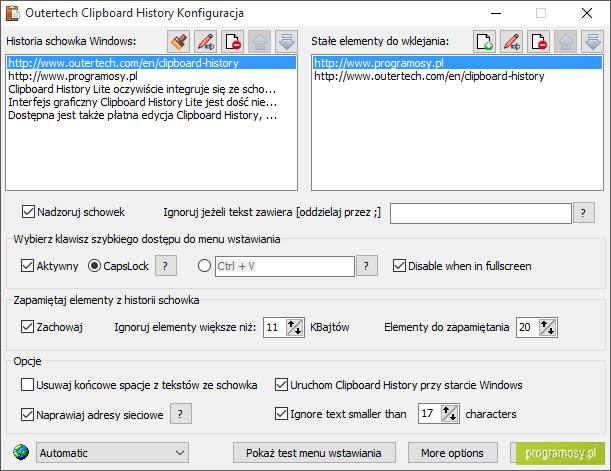Click the ignore-text input field
The image size is (611, 471).
pyautogui.click(x=480, y=213)
